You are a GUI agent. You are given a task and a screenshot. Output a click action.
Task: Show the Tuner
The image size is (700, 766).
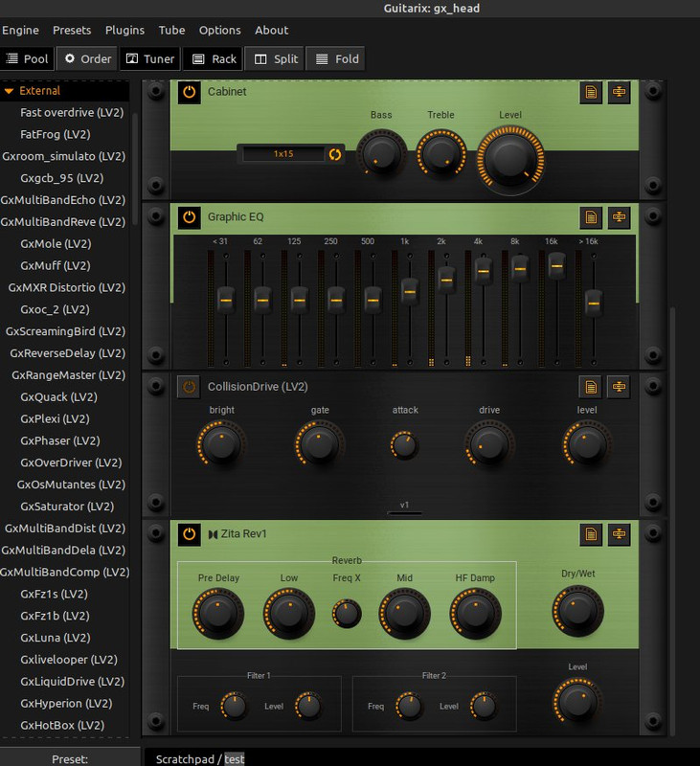(150, 59)
